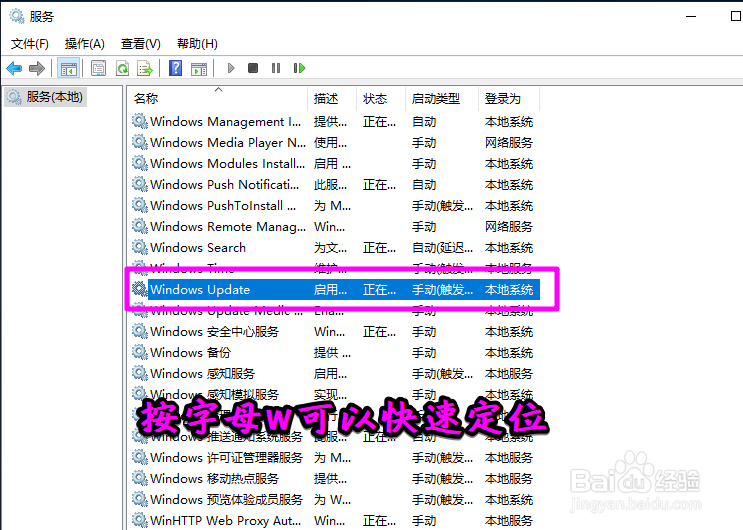Select the Windows Search service
743x530 pixels.
pyautogui.click(x=335, y=247)
